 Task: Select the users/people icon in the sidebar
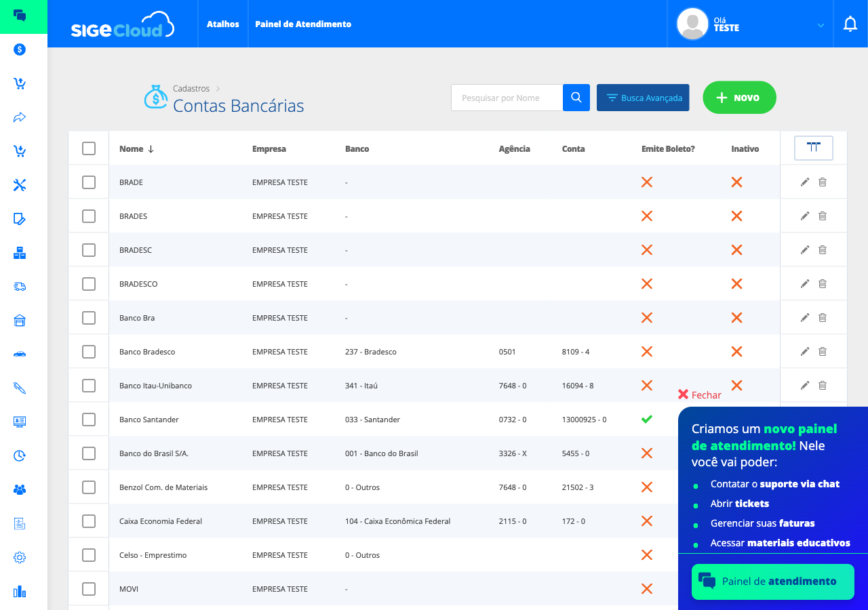point(19,490)
